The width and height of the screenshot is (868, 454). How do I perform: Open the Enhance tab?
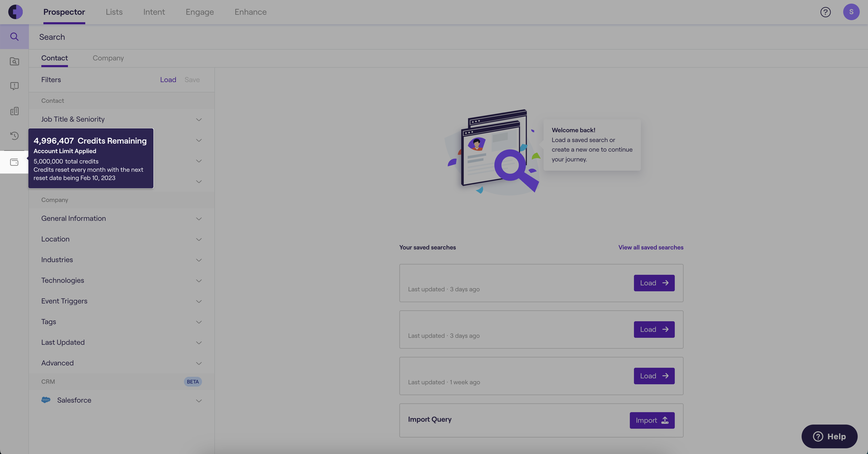click(x=250, y=12)
